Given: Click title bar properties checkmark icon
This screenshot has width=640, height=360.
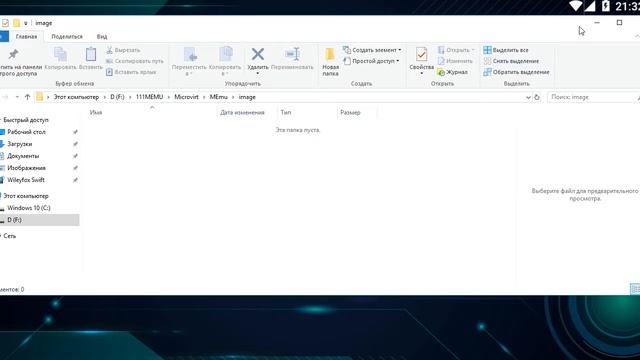Looking at the screenshot, I should click(x=5, y=23).
